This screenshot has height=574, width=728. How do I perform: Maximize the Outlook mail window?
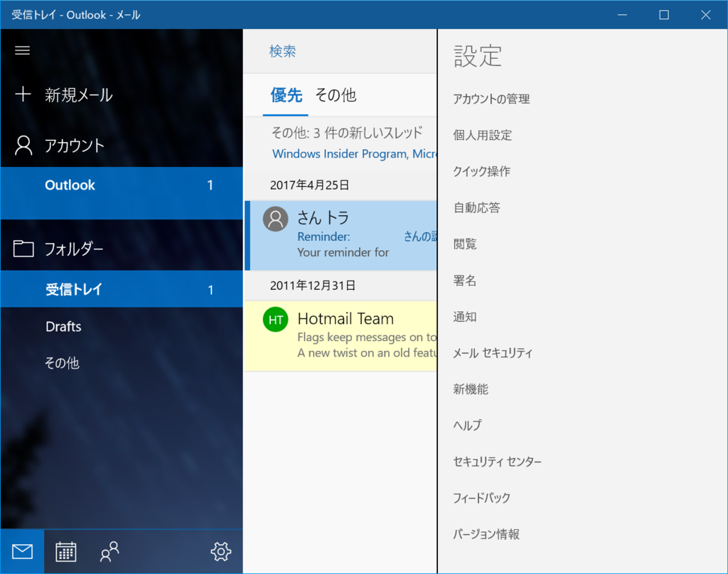664,15
